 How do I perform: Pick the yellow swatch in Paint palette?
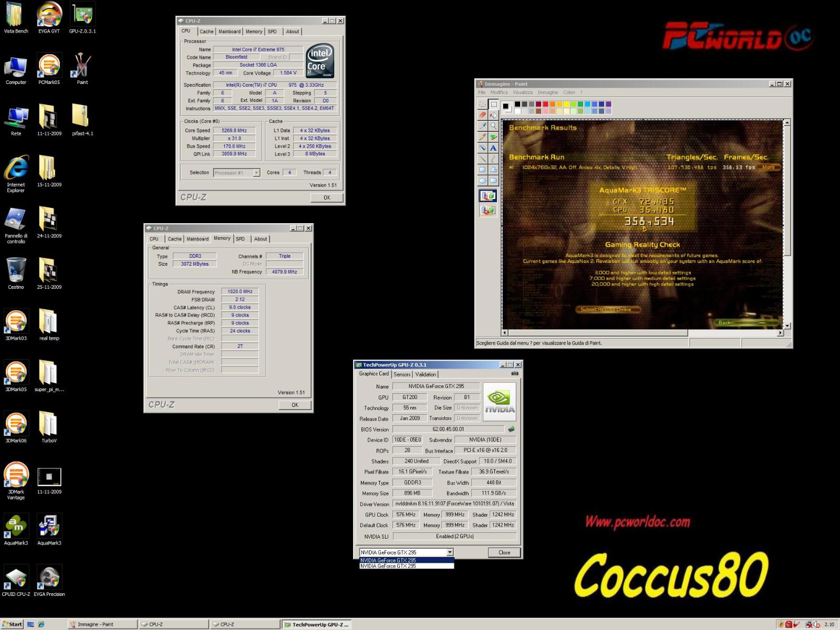pyautogui.click(x=566, y=104)
